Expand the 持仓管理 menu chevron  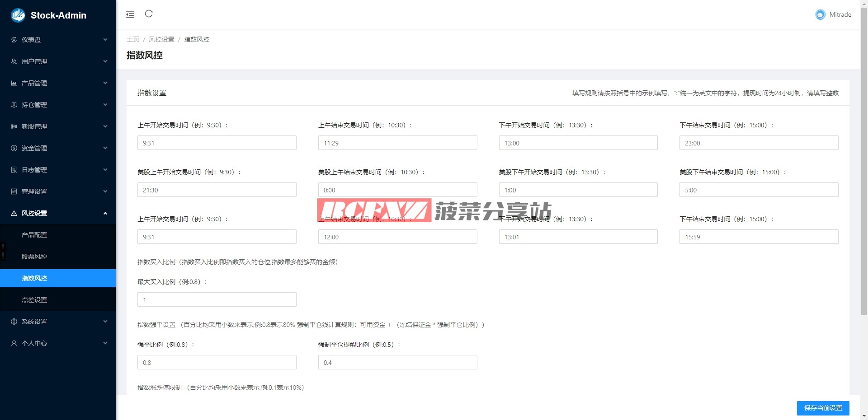point(105,105)
